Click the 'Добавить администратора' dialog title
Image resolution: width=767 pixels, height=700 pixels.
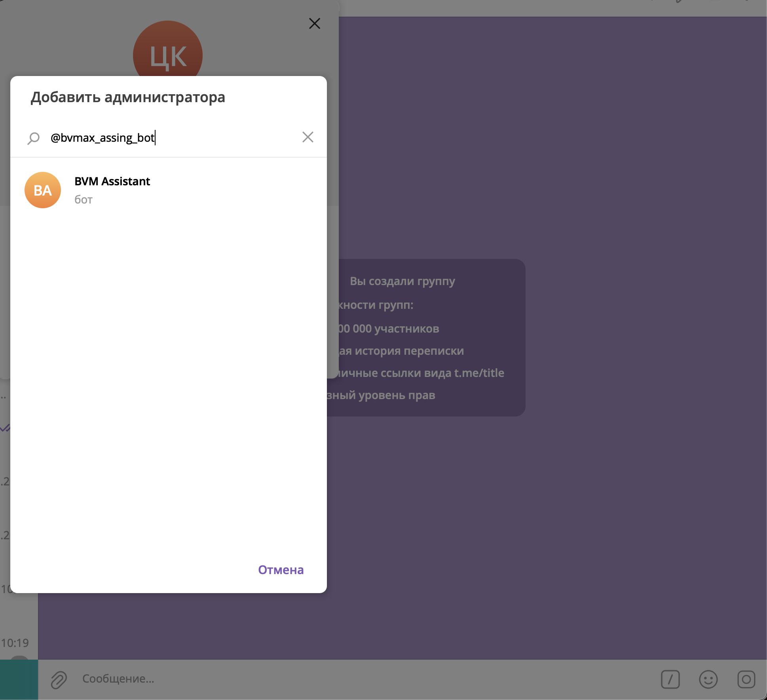(128, 97)
